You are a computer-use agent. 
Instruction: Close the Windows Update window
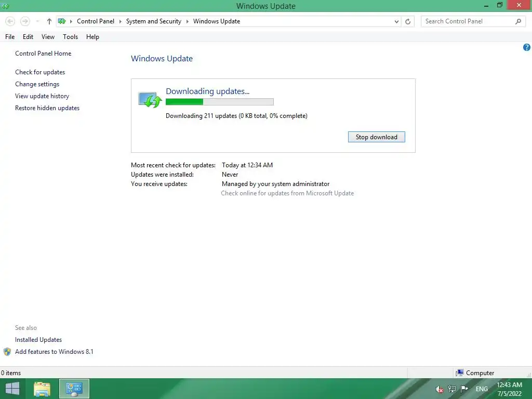[x=519, y=5]
